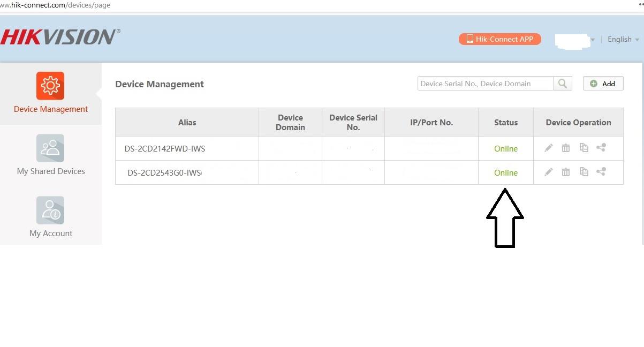
Task: Click the Device Operation column header
Action: click(x=578, y=122)
